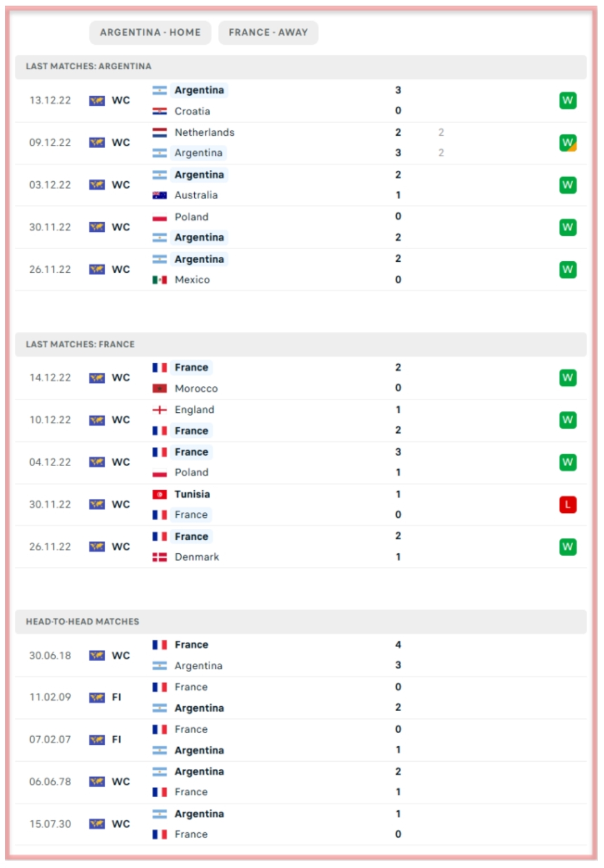Open the Morocco team link
This screenshot has height=868, width=604.
point(196,389)
